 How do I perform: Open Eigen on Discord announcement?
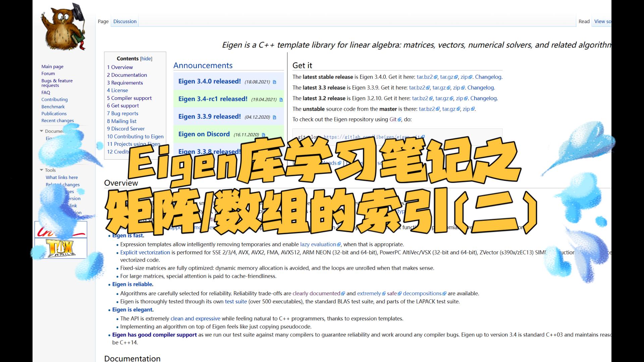click(204, 134)
